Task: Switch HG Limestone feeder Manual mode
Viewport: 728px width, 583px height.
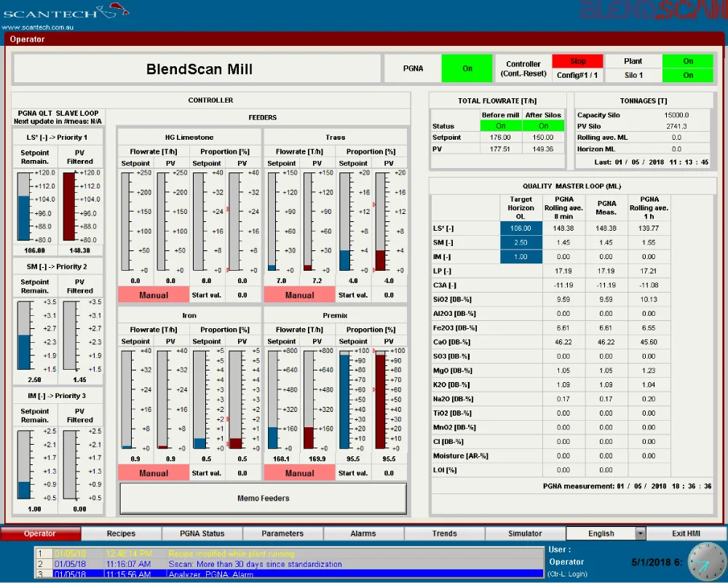Action: pos(154,295)
